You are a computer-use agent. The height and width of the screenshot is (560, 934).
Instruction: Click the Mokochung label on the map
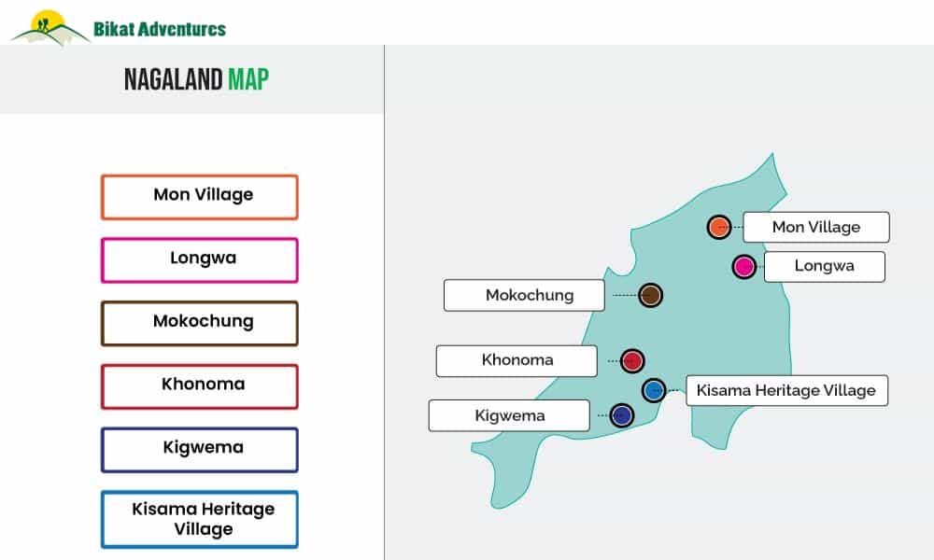(524, 295)
